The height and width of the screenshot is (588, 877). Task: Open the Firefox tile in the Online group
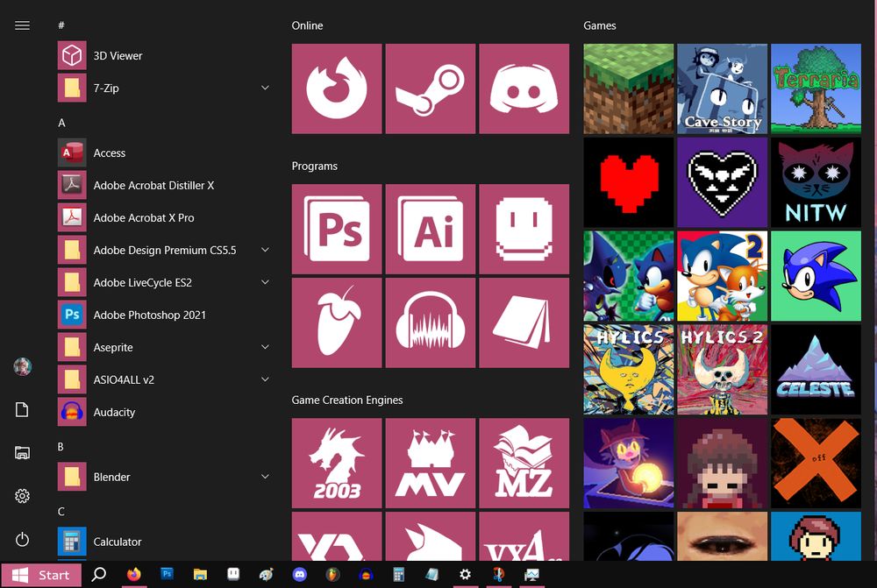(337, 89)
